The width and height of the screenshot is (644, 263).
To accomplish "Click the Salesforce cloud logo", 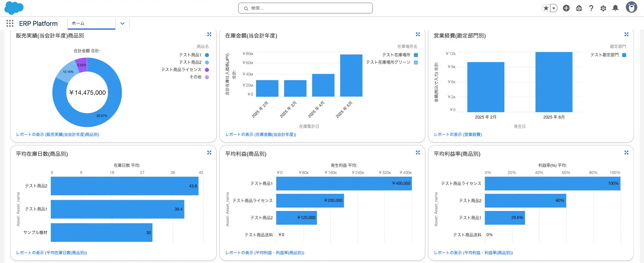I will click(x=14, y=8).
